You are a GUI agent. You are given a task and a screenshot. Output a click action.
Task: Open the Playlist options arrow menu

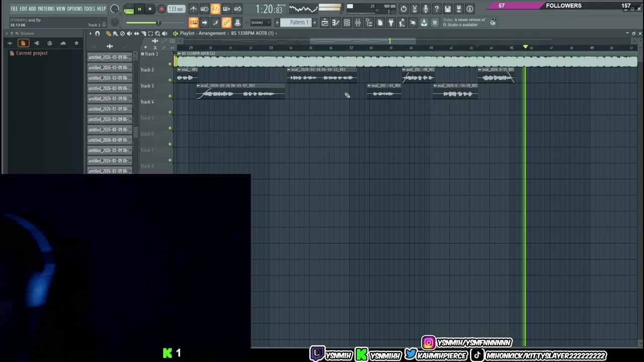[91, 33]
